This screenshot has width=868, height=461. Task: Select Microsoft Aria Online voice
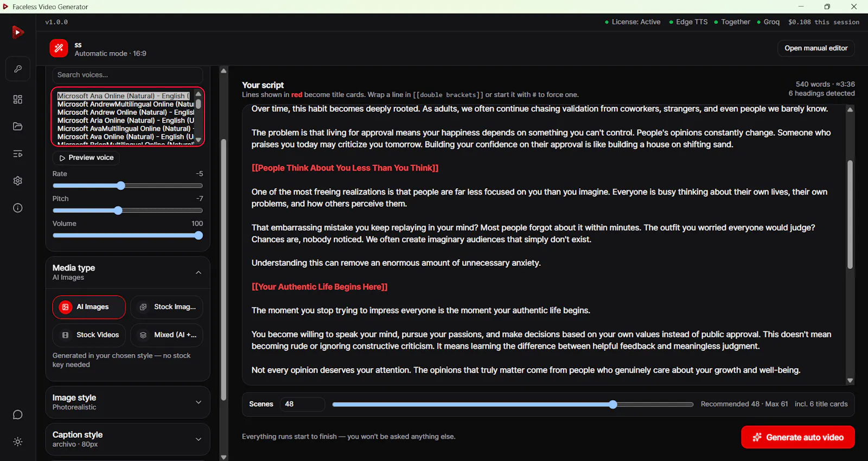(x=125, y=120)
